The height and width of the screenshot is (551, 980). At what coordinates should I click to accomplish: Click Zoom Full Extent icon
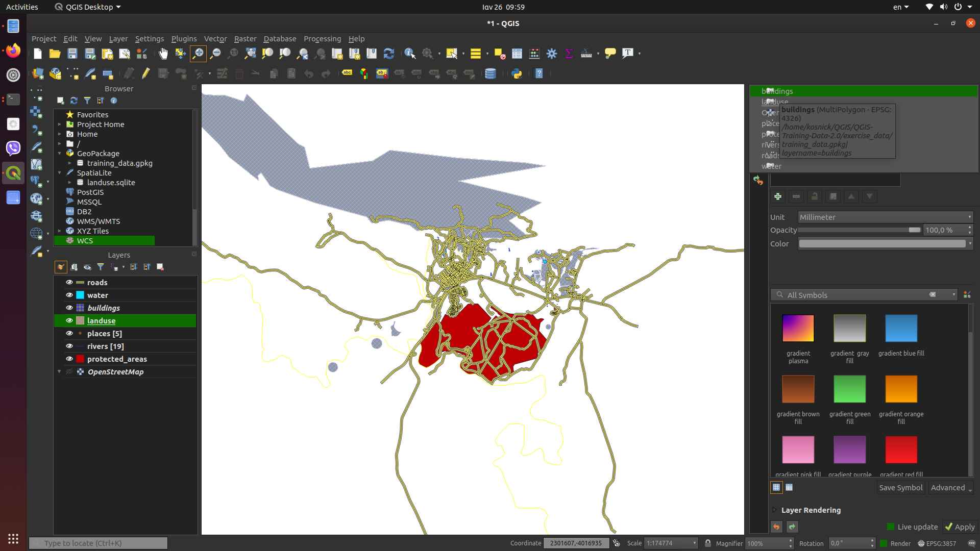(250, 53)
